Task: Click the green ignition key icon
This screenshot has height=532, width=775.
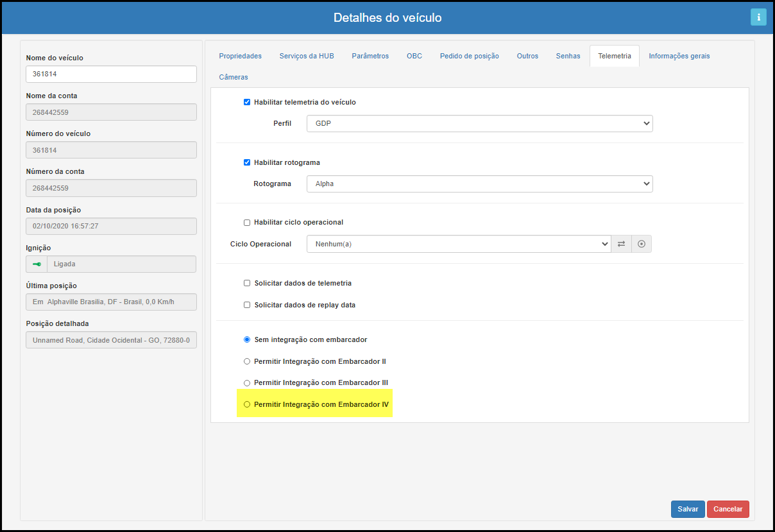Action: pyautogui.click(x=37, y=264)
